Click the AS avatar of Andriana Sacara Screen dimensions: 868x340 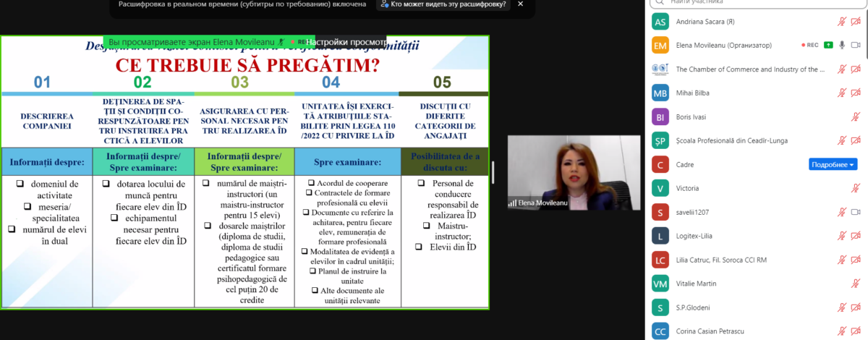(660, 22)
